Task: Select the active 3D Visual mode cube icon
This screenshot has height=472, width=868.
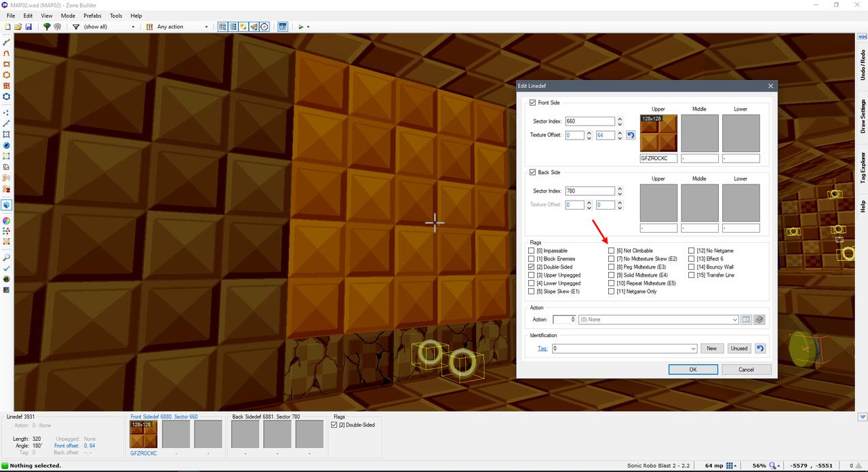Action: 6,205
